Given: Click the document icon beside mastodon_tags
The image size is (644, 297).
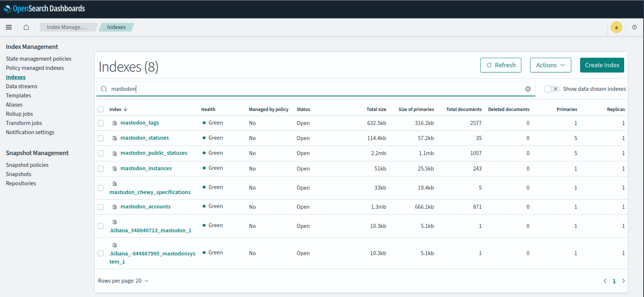Looking at the screenshot, I should (x=115, y=123).
